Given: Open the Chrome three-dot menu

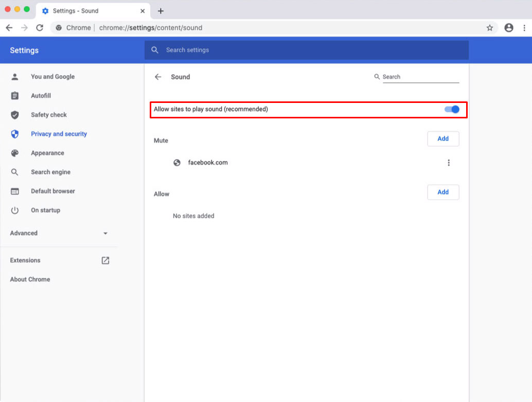Looking at the screenshot, I should click(525, 28).
